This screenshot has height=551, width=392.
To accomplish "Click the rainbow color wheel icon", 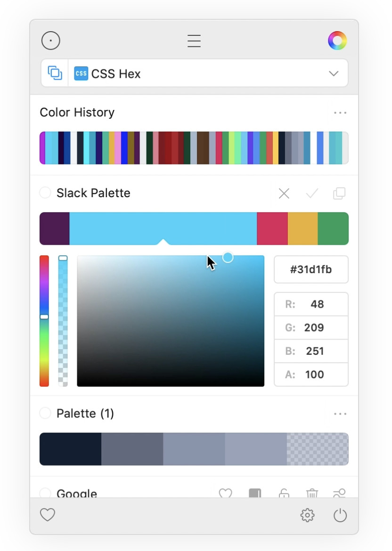I will (x=337, y=41).
